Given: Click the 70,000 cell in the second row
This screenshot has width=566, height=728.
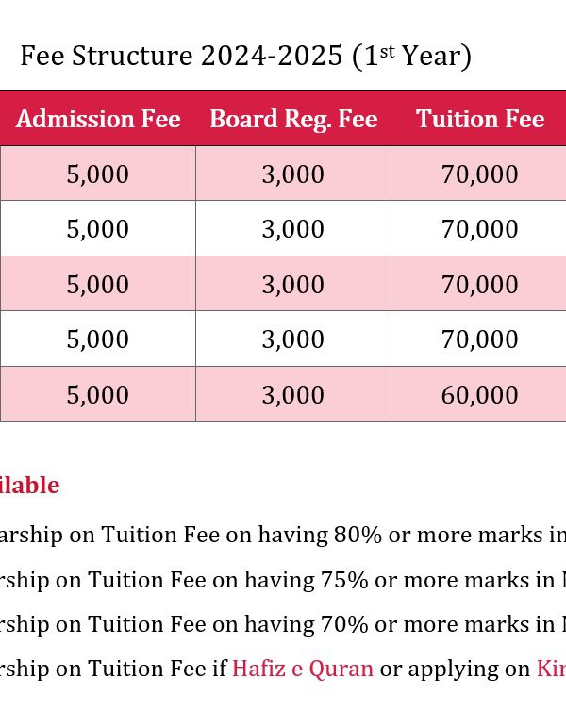Looking at the screenshot, I should 480,229.
